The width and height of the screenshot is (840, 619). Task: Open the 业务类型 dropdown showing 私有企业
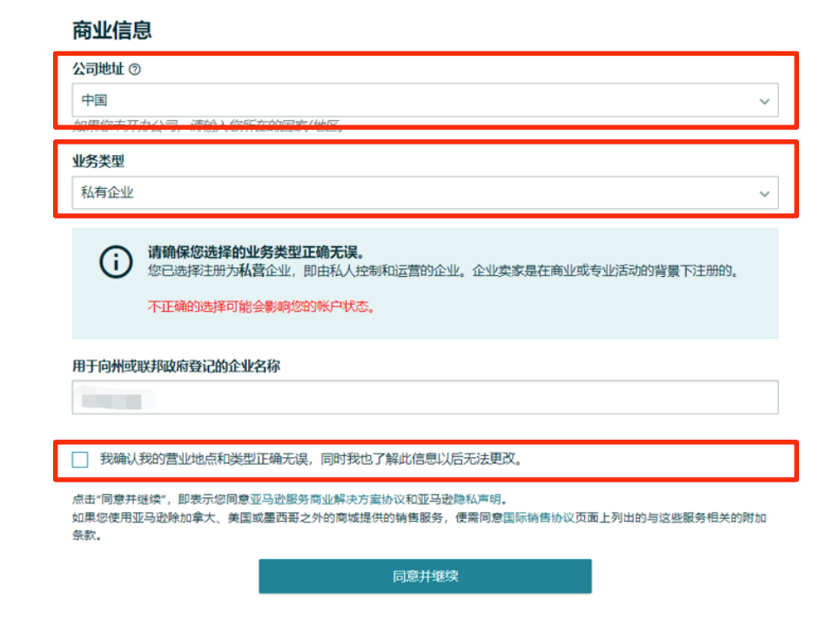(426, 193)
